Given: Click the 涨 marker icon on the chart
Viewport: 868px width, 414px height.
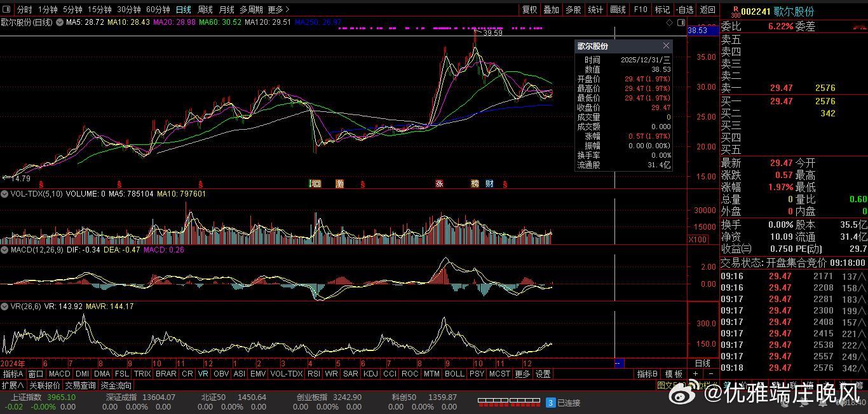Looking at the screenshot, I should pyautogui.click(x=439, y=184).
